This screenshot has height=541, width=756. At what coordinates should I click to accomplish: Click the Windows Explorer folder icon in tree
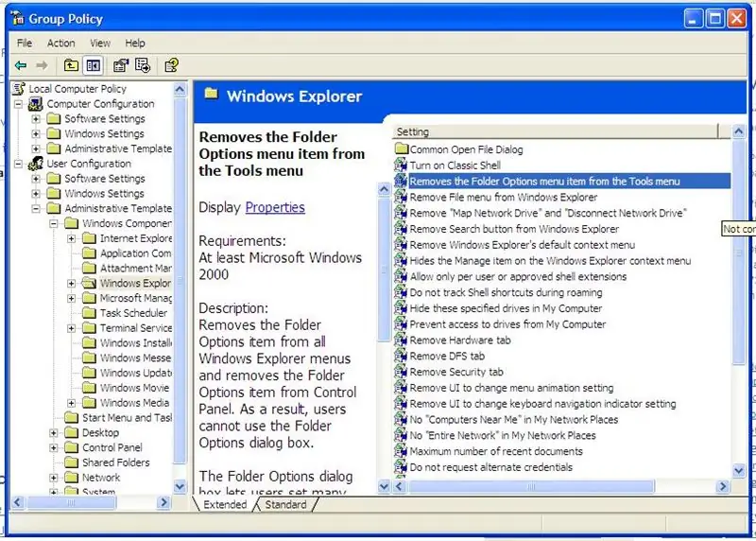(x=89, y=283)
